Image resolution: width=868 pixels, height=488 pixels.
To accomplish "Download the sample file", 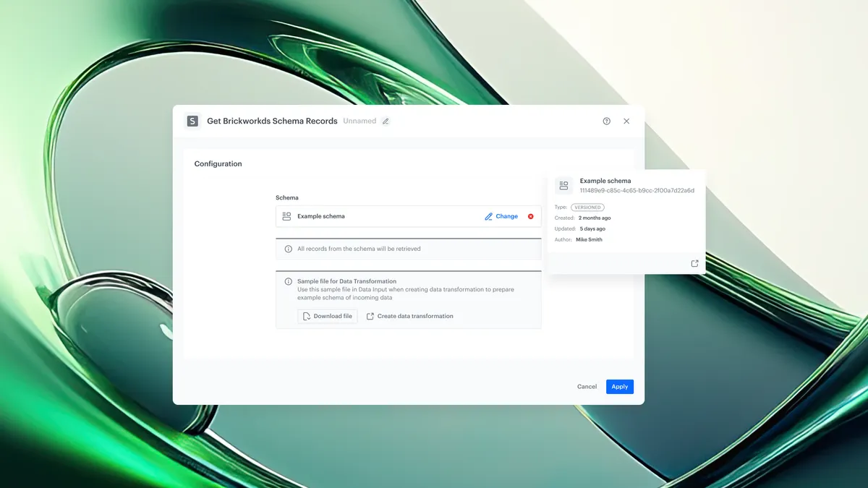I will click(328, 316).
